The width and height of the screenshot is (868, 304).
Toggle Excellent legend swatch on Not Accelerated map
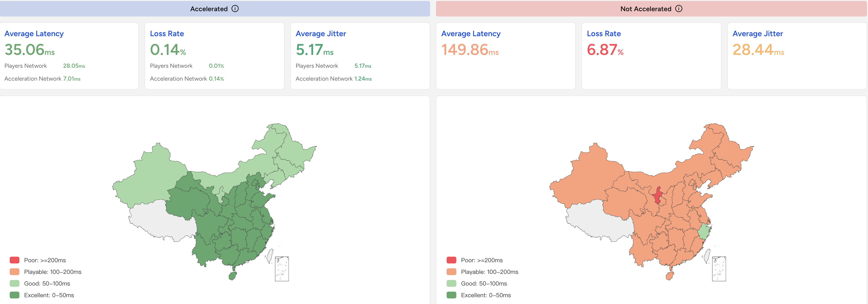click(451, 295)
